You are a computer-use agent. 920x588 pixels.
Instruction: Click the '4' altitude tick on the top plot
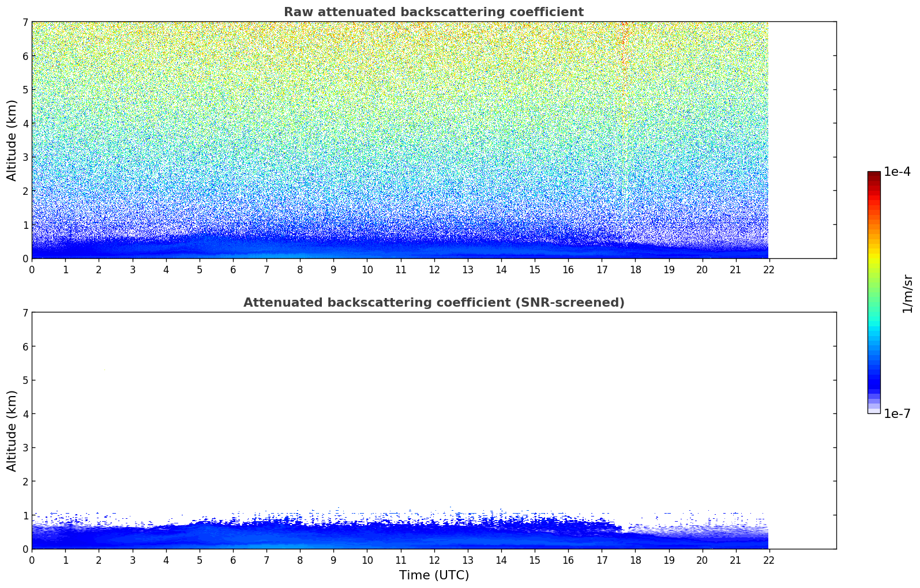(25, 123)
